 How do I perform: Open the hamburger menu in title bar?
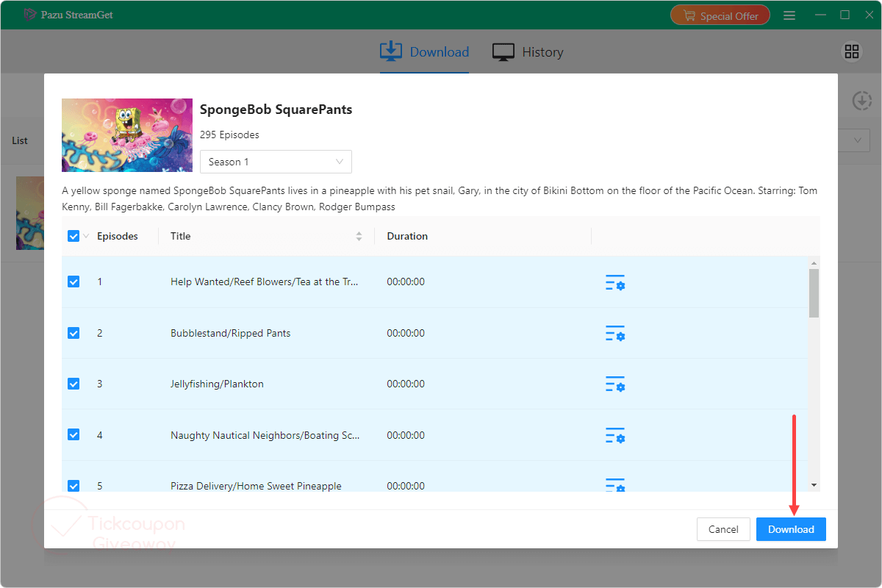click(789, 15)
